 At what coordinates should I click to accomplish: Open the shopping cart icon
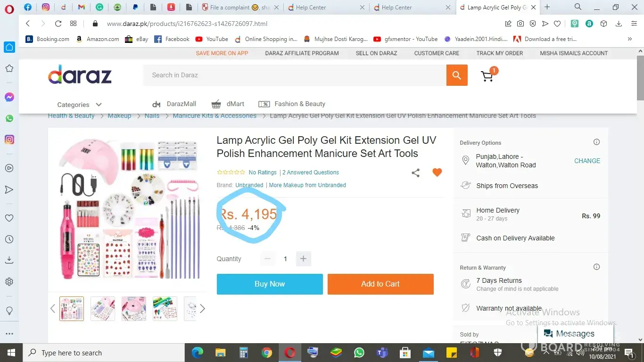pyautogui.click(x=487, y=76)
